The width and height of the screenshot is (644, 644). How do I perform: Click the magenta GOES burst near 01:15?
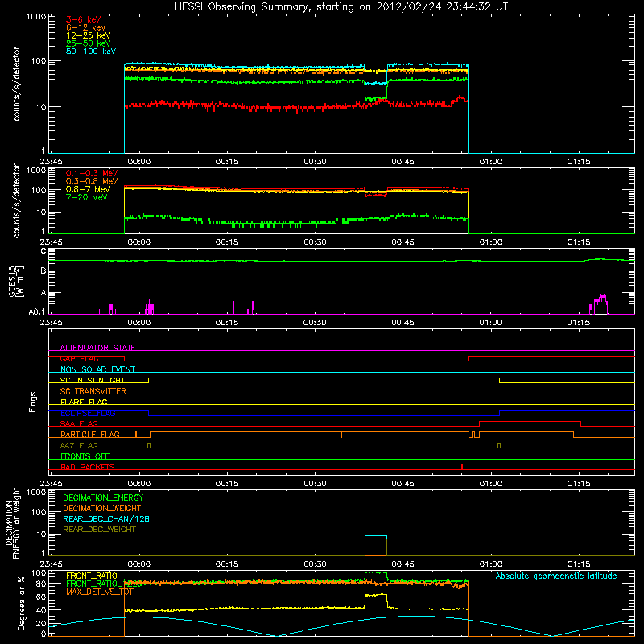coord(599,304)
